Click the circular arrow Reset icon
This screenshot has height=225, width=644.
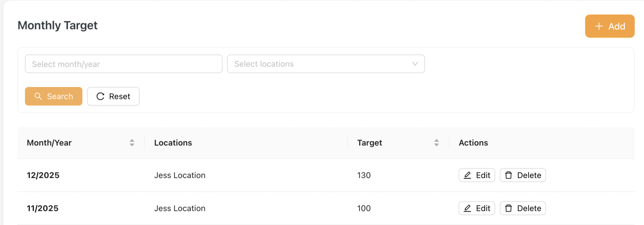[x=100, y=96]
